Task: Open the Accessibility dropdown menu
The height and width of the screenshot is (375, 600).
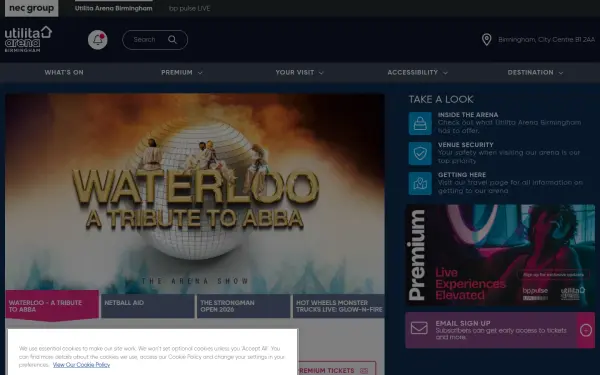Action: point(417,72)
